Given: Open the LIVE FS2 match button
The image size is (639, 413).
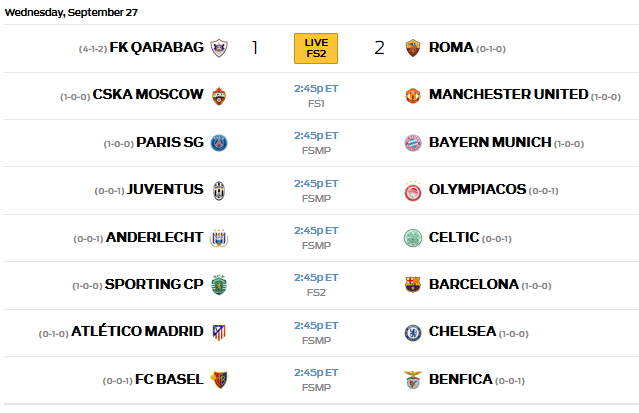Looking at the screenshot, I should point(316,48).
